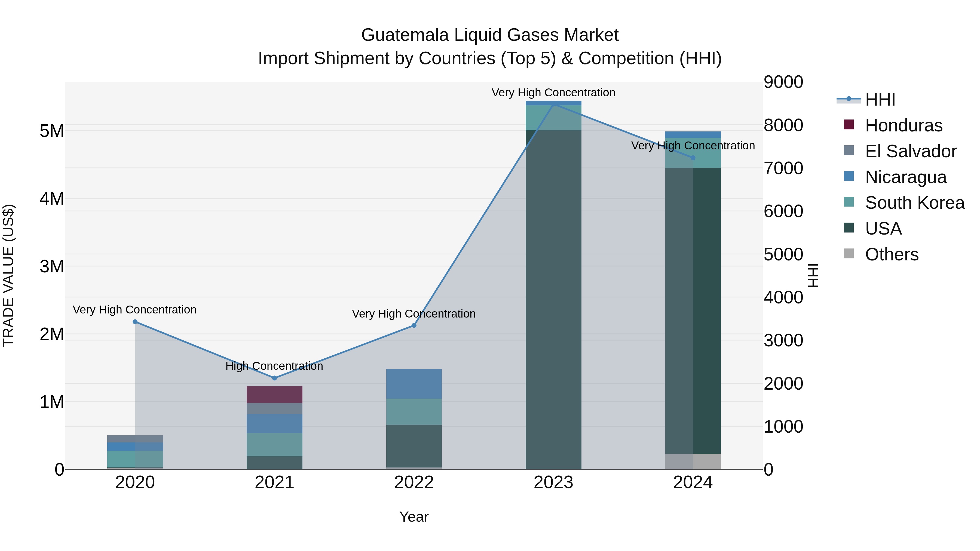This screenshot has height=551, width=980.
Task: Toggle the El Salvador legend entry
Action: [900, 151]
